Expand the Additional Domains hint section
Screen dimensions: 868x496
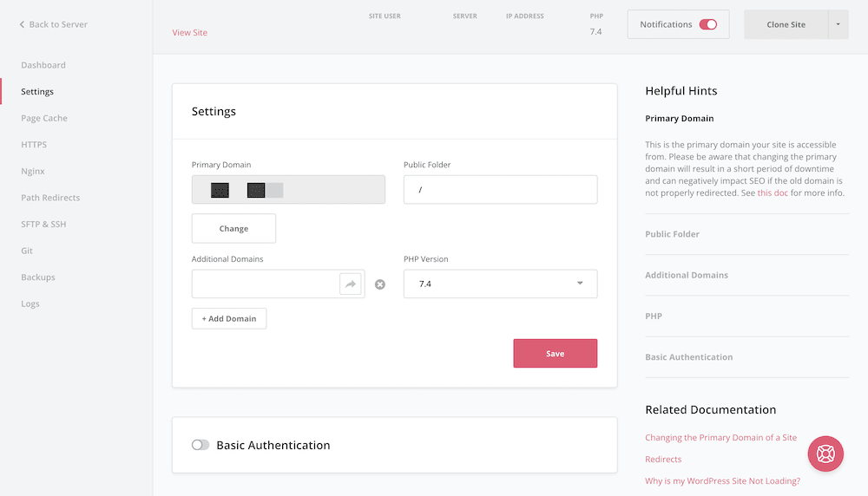pyautogui.click(x=687, y=275)
